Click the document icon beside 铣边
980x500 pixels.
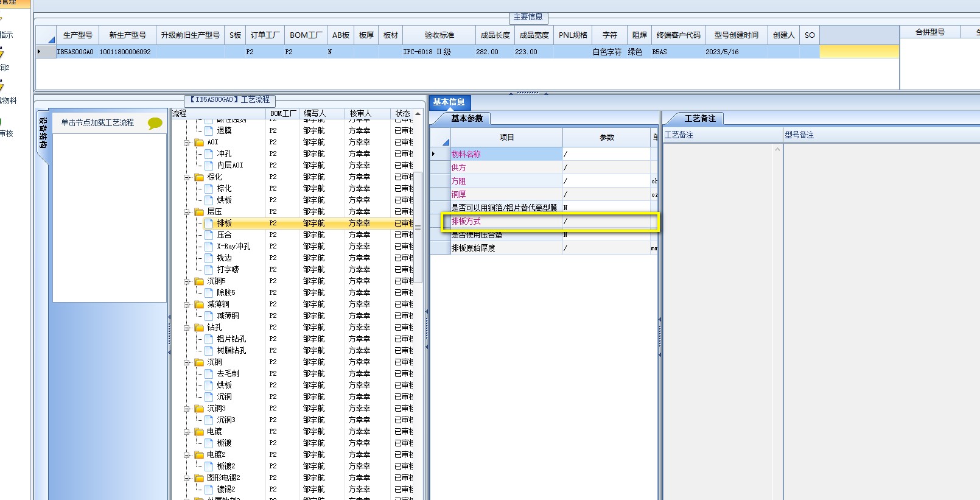tap(209, 258)
